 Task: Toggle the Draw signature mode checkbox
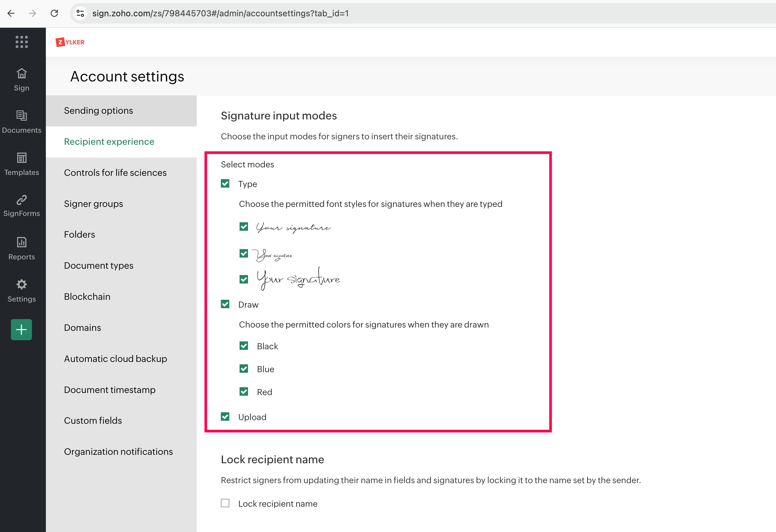tap(225, 304)
